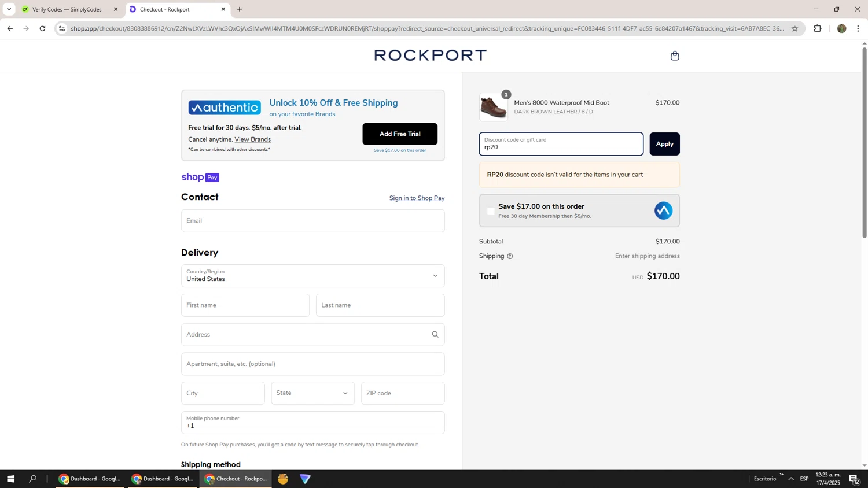The width and height of the screenshot is (868, 488).
Task: Focus the Last name field
Action: click(380, 305)
